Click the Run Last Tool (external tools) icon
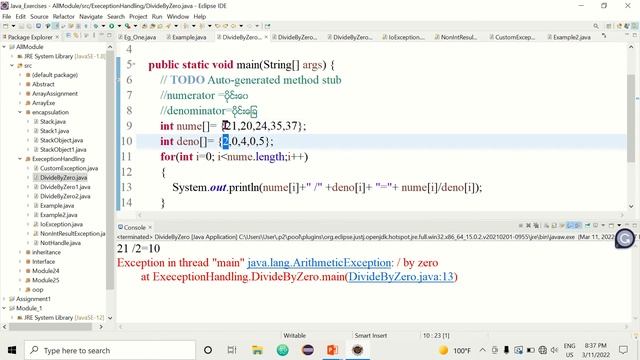The height and width of the screenshot is (360, 640). click(x=128, y=26)
